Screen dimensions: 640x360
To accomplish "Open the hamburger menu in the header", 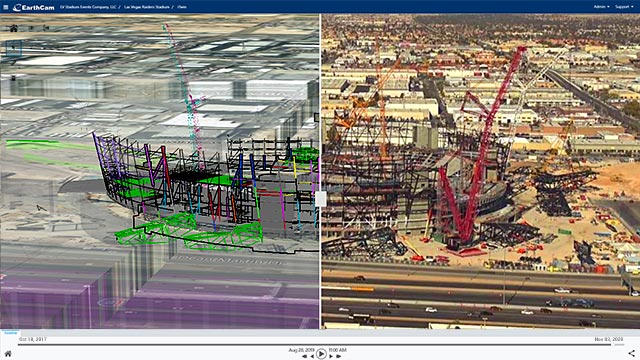I will (6, 7).
